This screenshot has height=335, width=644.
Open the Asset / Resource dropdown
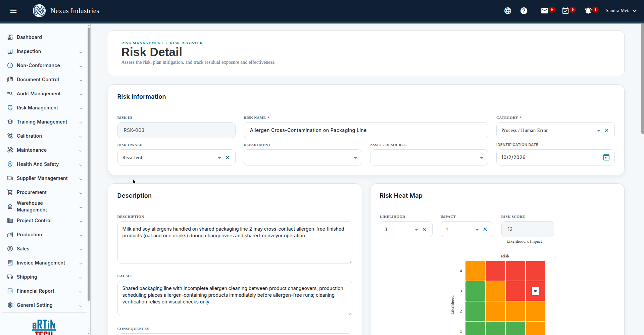(x=429, y=157)
